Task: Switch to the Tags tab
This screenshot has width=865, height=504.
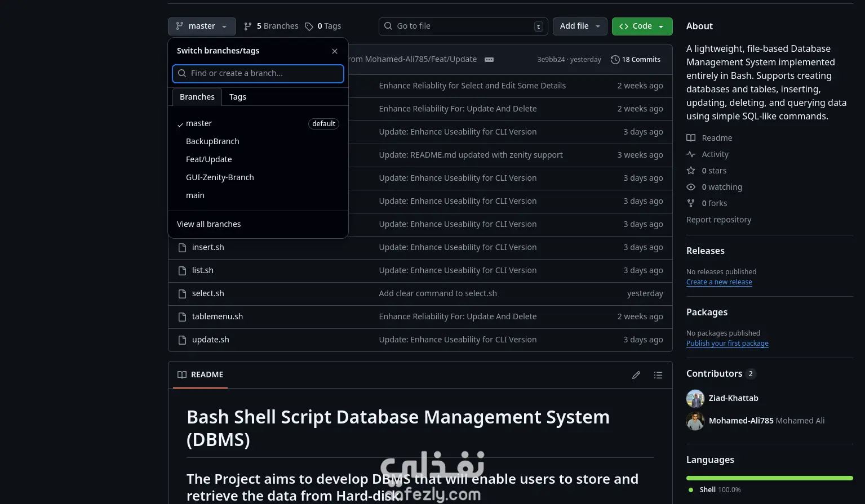Action: click(x=238, y=97)
